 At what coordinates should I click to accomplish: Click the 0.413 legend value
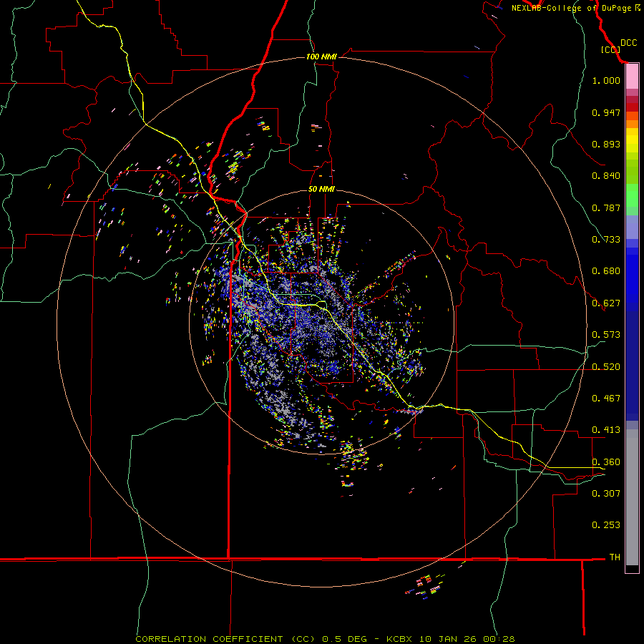pos(606,430)
